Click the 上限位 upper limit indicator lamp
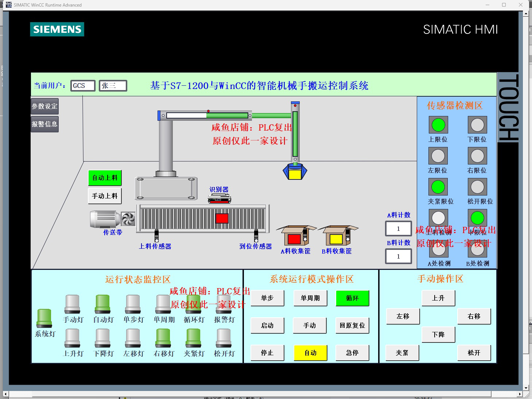Viewport: 532px width, 399px height. [438, 125]
